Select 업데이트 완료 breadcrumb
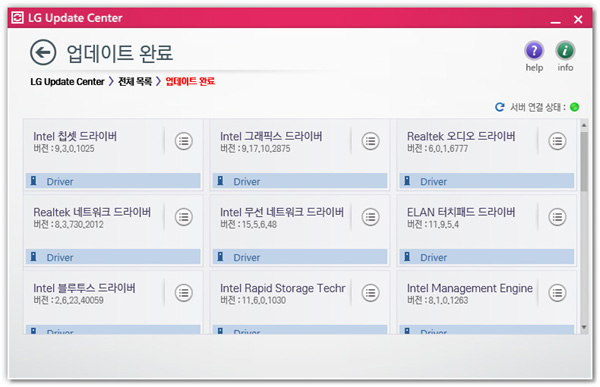The height and width of the screenshot is (387, 600). (190, 82)
